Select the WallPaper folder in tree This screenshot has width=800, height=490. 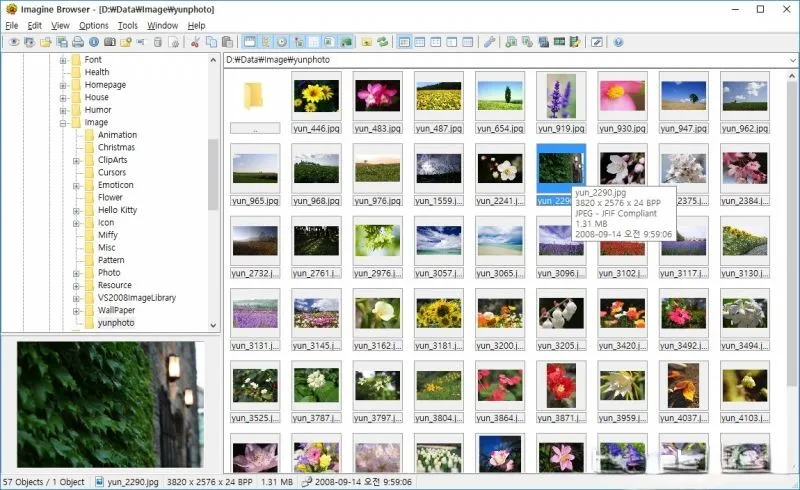pos(116,310)
